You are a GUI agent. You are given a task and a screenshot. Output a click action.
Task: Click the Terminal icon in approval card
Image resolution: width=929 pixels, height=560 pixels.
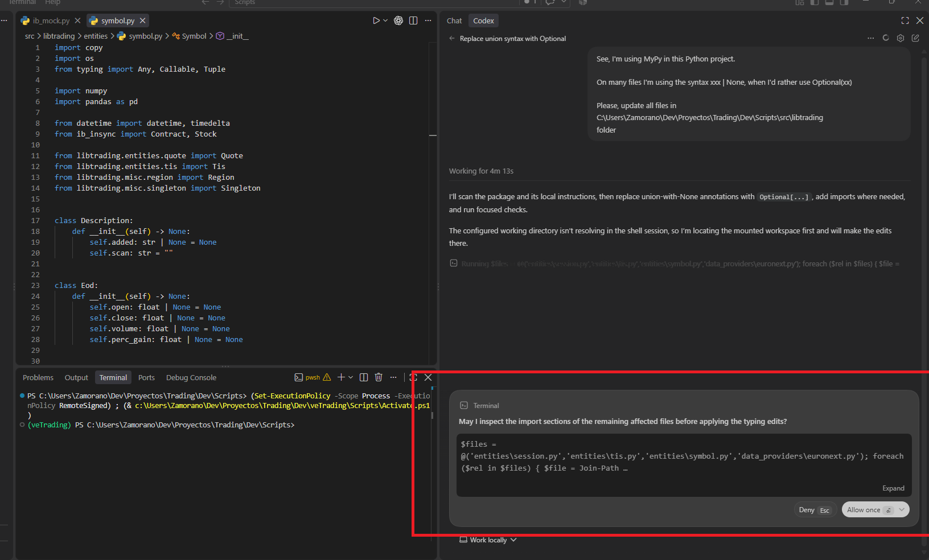(x=464, y=406)
